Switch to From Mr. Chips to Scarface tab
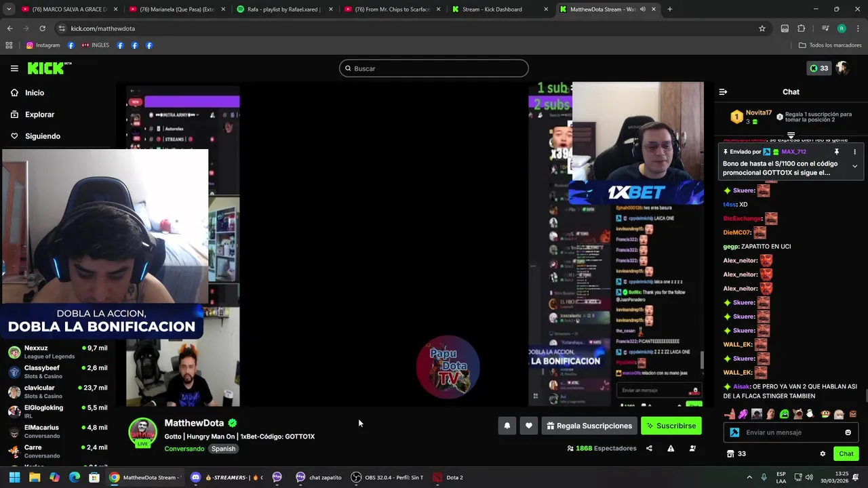Viewport: 868px width, 488px height. click(392, 9)
